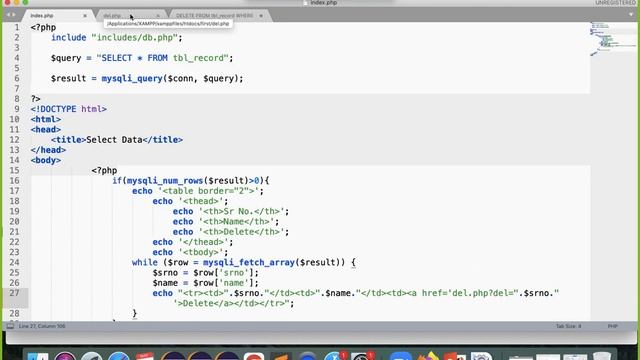
Task: Close the unsaved DELETE FROM tab
Action: tap(261, 16)
